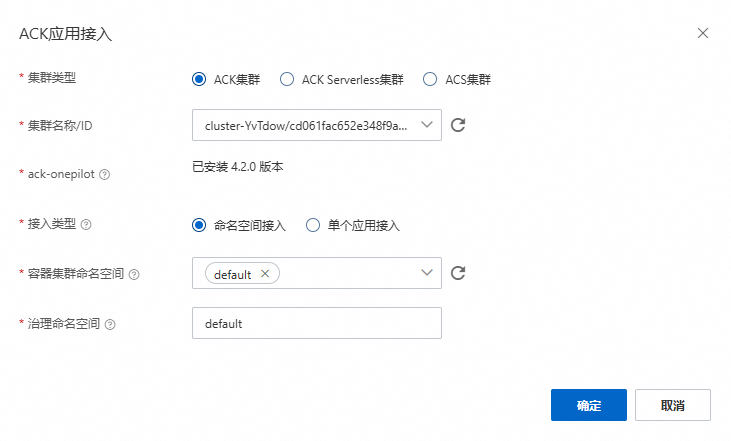Viewport: 731px width, 441px height.
Task: Select 命名空间接入 access type
Action: point(199,225)
